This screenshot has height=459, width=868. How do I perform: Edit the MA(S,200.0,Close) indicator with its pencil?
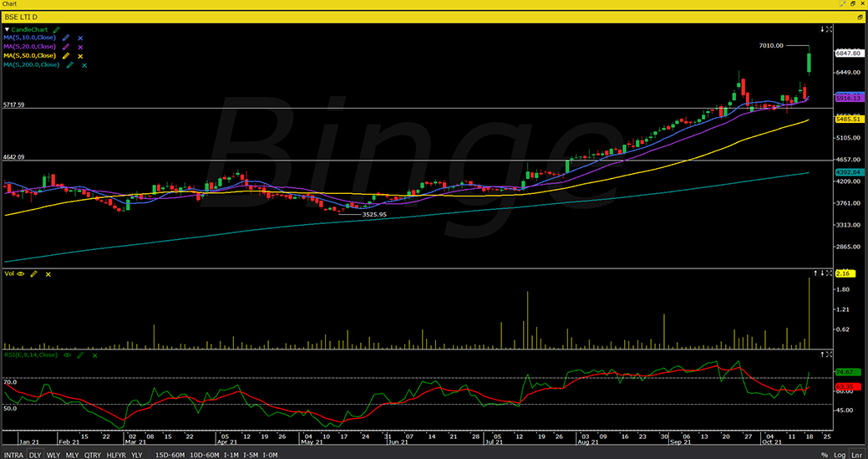[x=69, y=64]
